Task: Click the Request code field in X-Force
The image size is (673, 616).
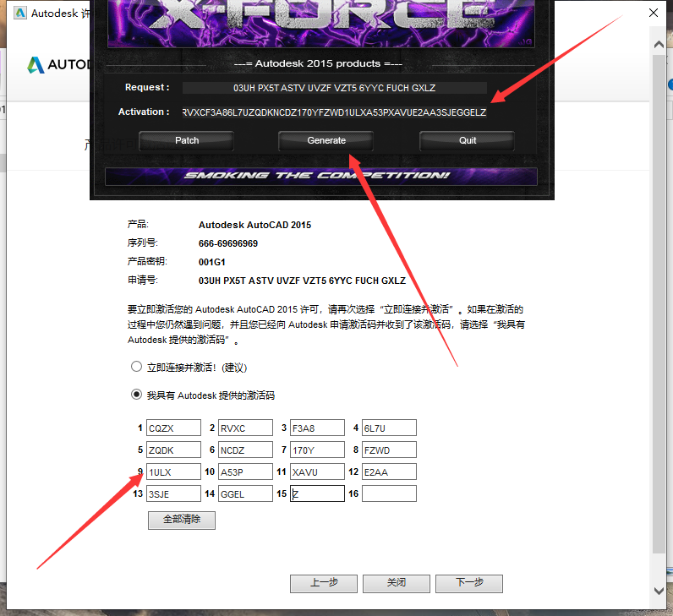Action: [x=334, y=88]
